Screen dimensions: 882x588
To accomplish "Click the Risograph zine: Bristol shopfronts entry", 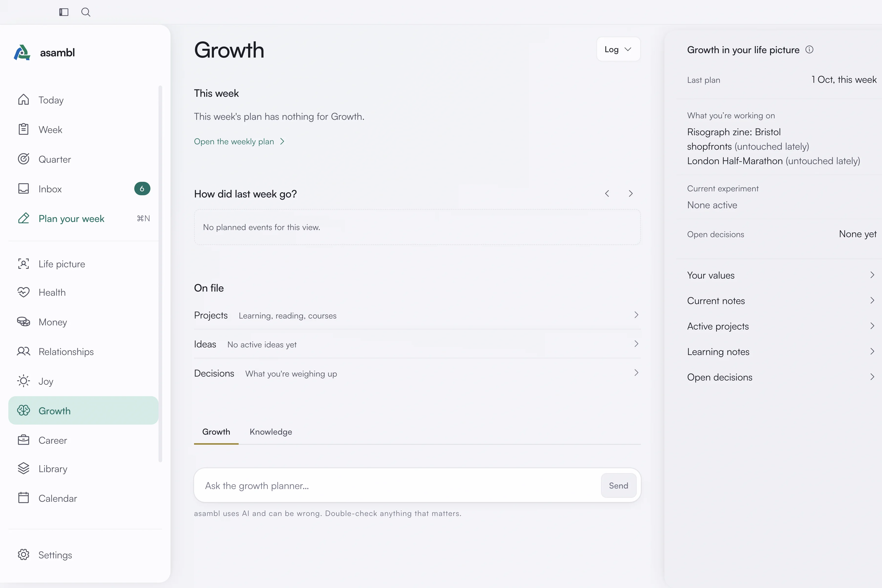I will (x=748, y=139).
